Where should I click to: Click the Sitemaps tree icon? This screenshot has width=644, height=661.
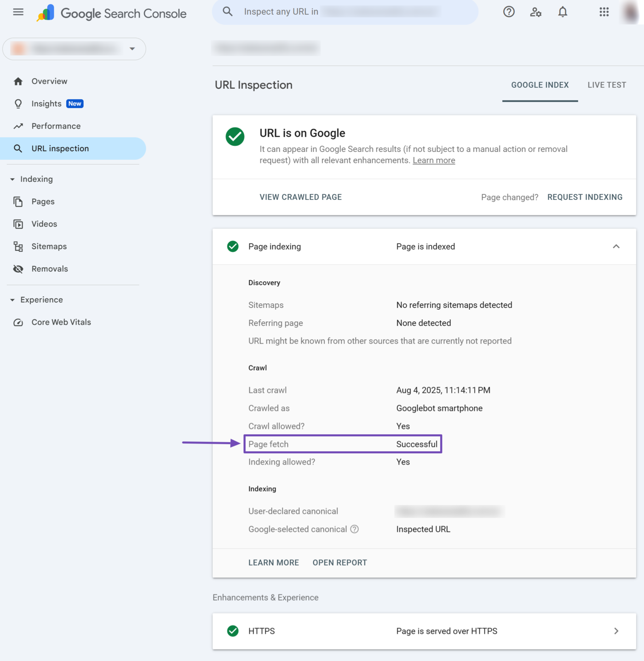pyautogui.click(x=18, y=247)
